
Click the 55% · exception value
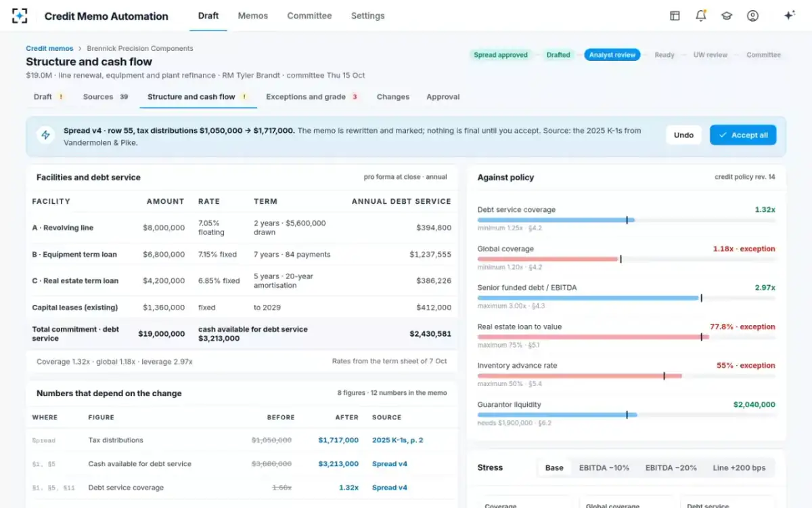[746, 366]
